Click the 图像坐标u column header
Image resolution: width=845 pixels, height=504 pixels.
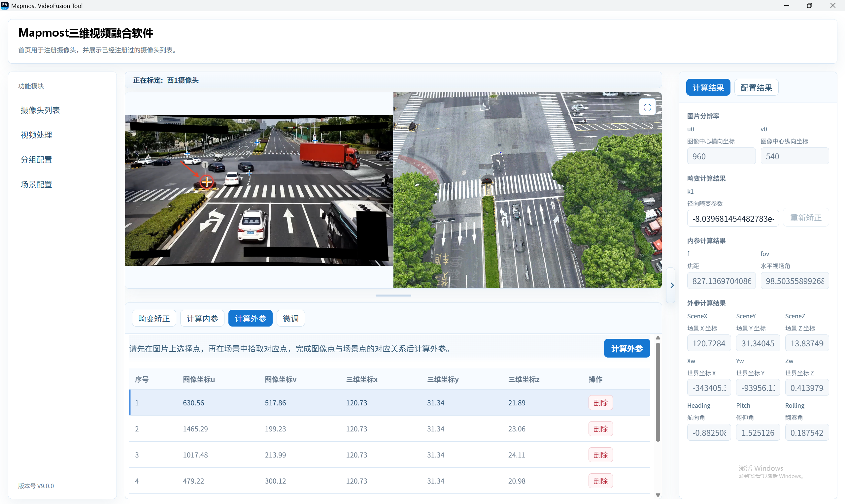tap(199, 379)
